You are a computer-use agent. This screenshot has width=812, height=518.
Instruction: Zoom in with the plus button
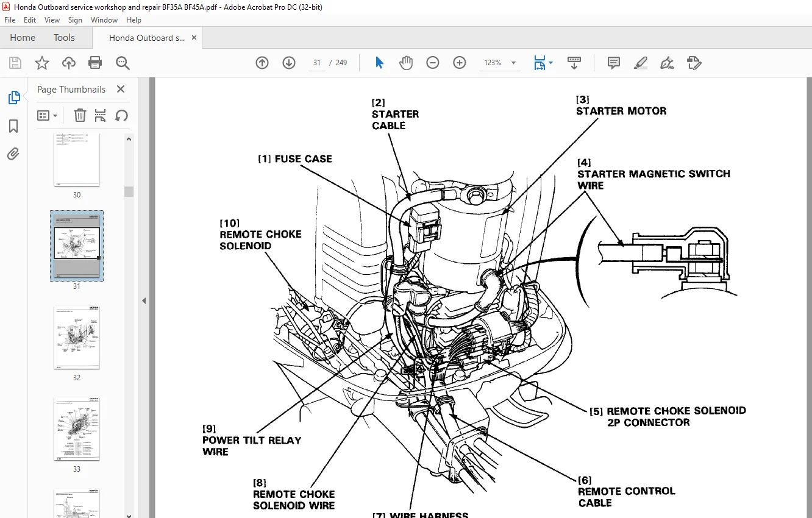[x=460, y=63]
